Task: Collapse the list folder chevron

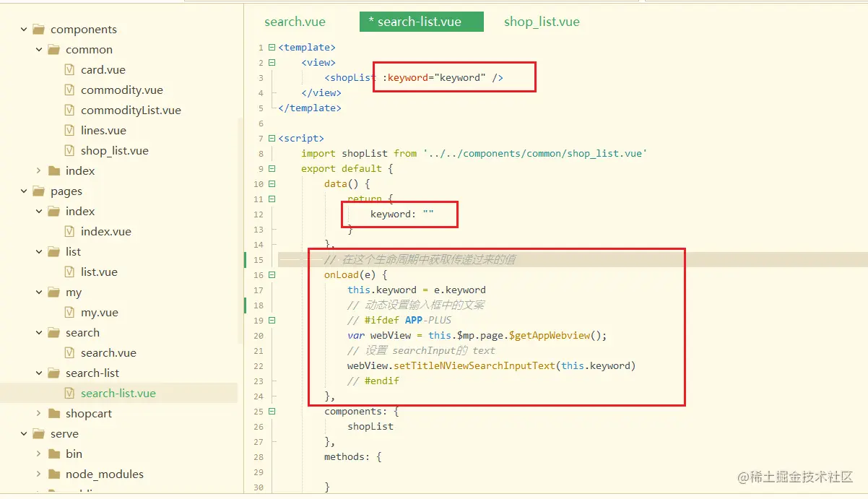Action: [x=39, y=252]
